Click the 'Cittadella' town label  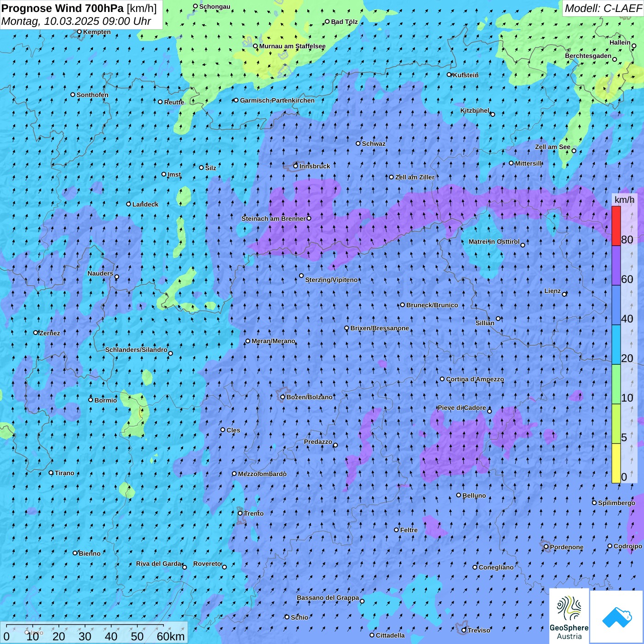(390, 635)
